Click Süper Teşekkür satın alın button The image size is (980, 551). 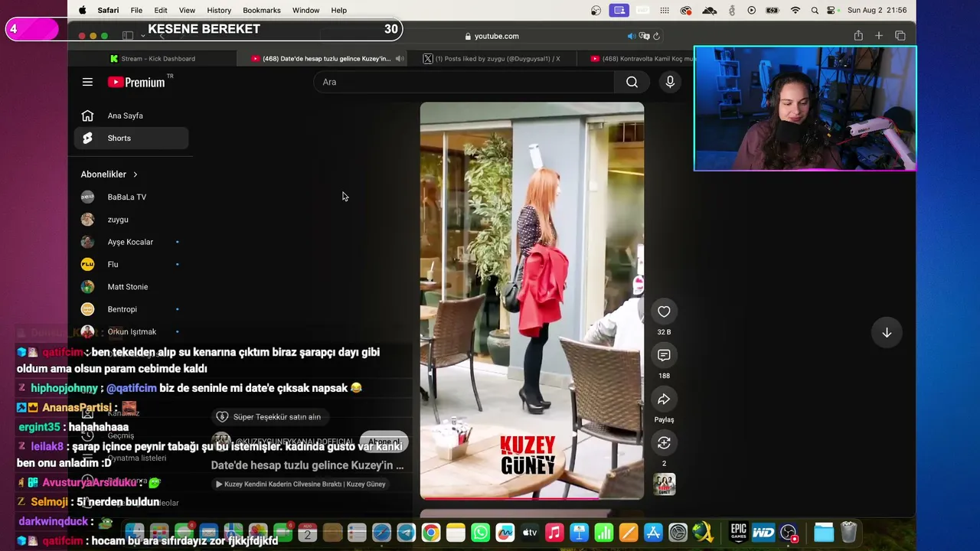269,417
